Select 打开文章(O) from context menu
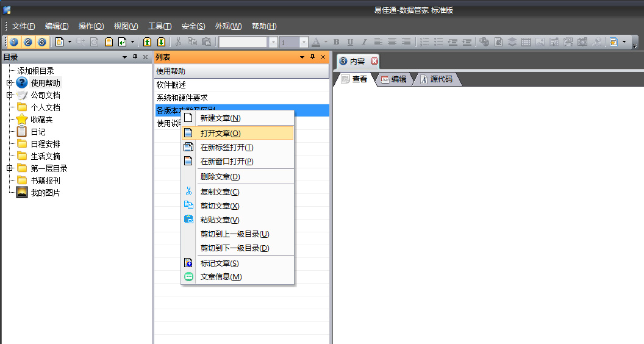644x344 pixels. pos(220,133)
